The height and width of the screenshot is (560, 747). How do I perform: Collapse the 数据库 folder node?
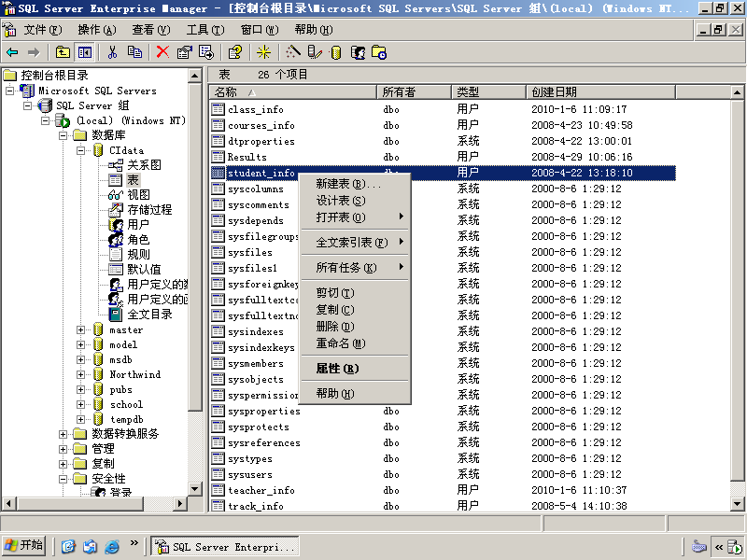tap(63, 135)
